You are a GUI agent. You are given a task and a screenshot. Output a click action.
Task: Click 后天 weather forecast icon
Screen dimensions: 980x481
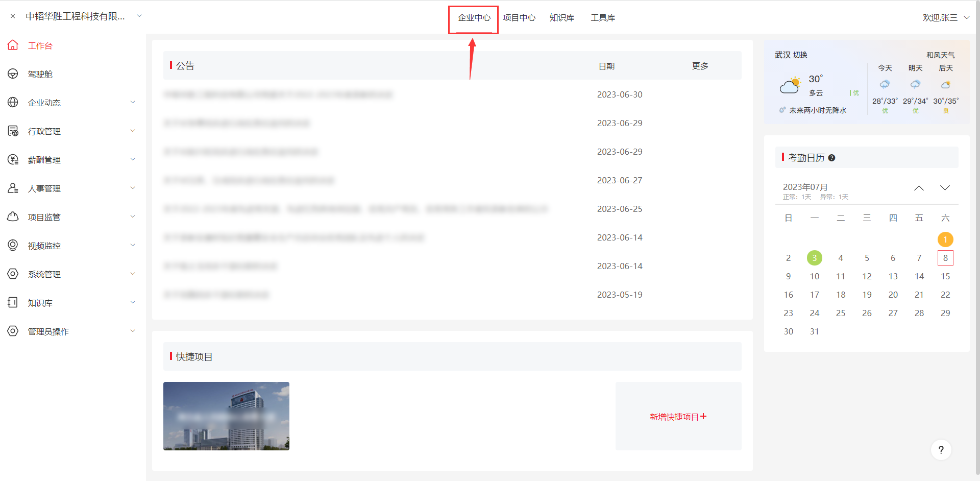(946, 84)
